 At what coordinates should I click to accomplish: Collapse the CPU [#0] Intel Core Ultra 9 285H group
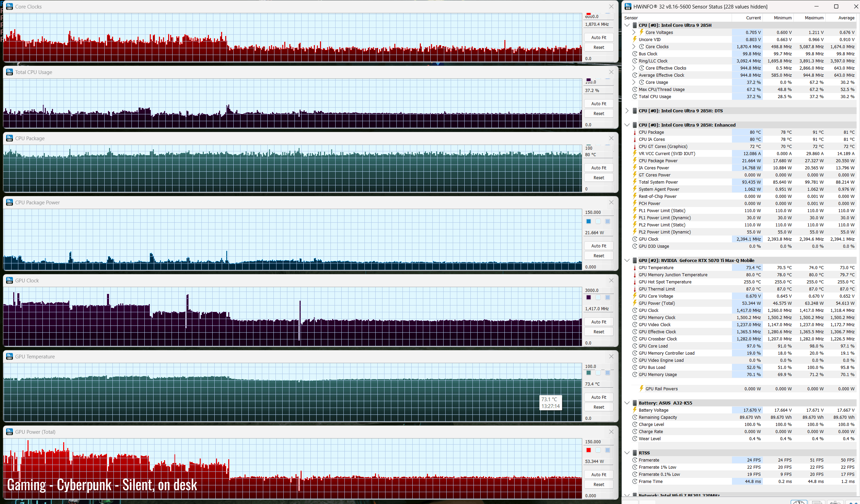(627, 25)
